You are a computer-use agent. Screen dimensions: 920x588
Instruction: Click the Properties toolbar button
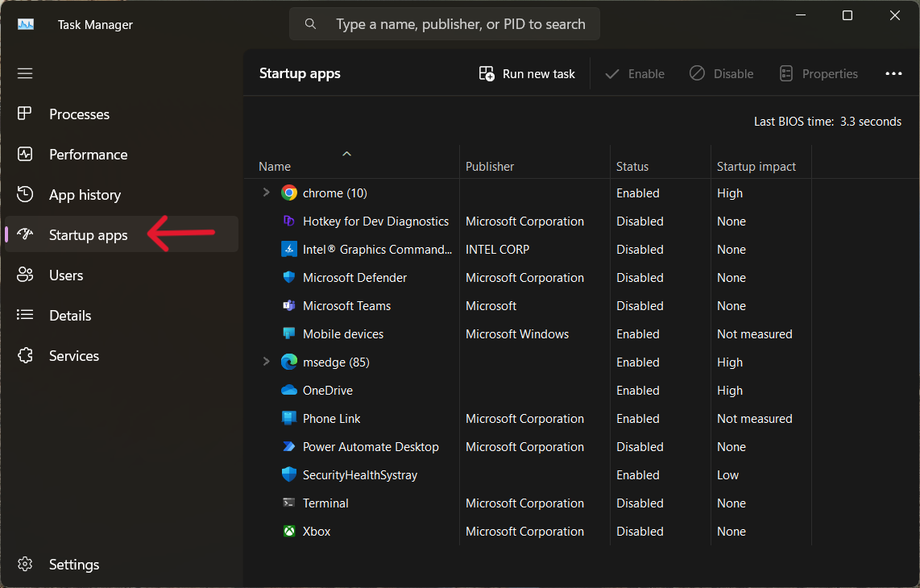pyautogui.click(x=818, y=73)
